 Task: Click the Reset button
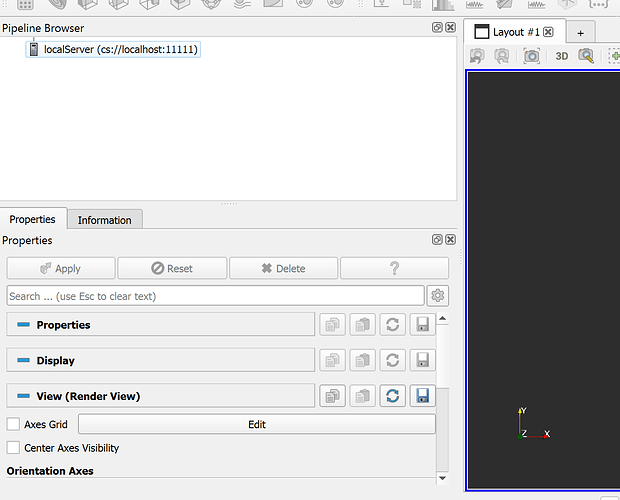click(172, 268)
